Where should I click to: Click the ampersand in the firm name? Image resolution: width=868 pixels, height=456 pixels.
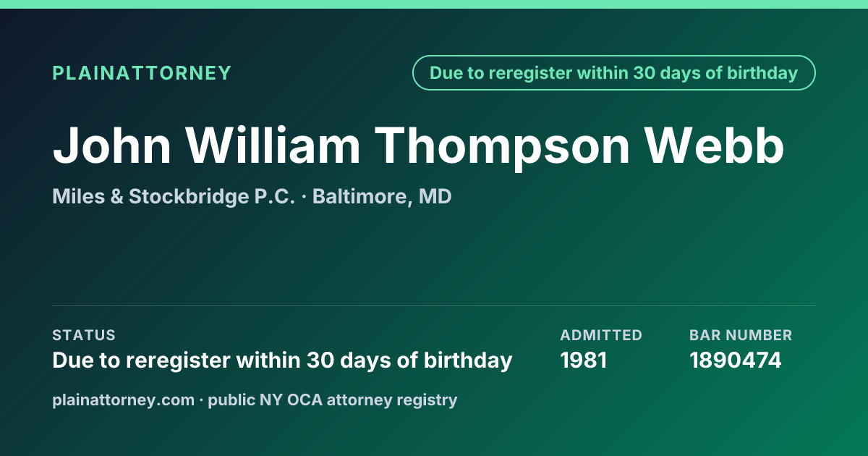tap(115, 196)
